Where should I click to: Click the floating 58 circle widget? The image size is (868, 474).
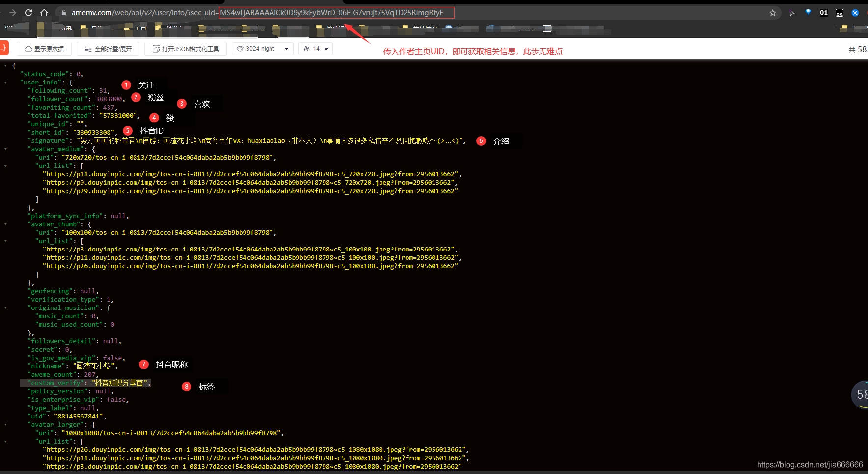pyautogui.click(x=860, y=394)
